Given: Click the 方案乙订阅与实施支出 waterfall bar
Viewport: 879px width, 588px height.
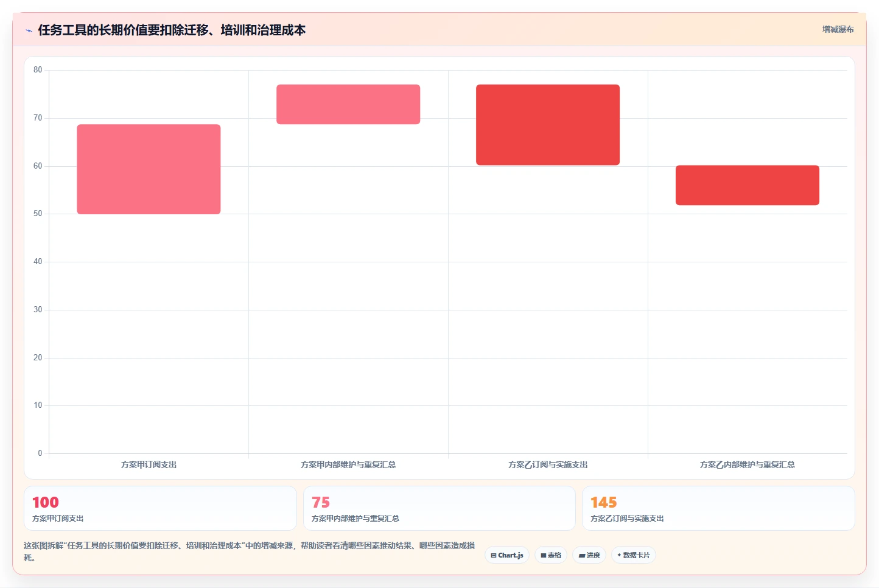Looking at the screenshot, I should coord(548,125).
